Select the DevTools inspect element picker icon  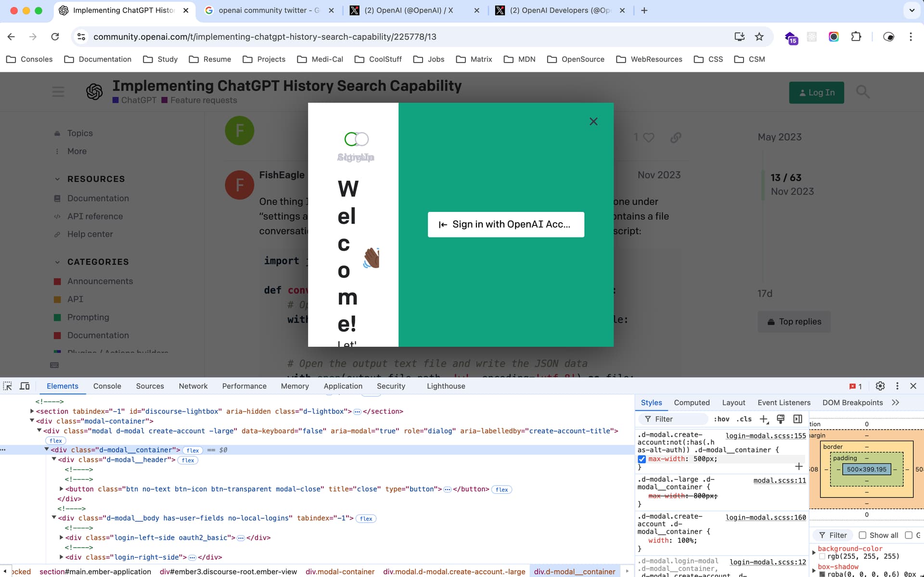[8, 386]
